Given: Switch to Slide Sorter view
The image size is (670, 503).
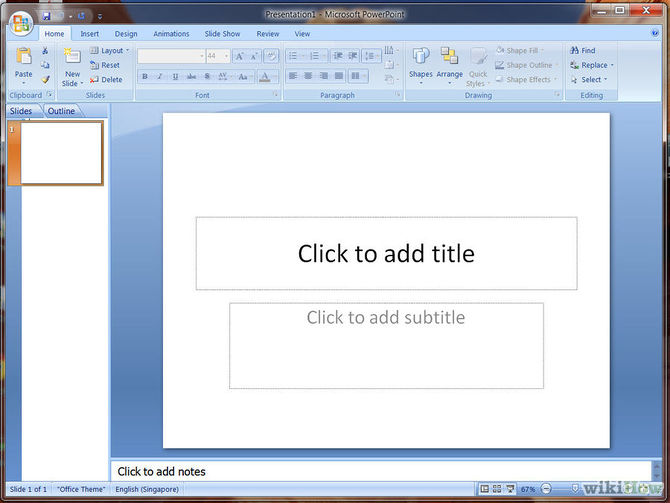Looking at the screenshot, I should point(498,488).
